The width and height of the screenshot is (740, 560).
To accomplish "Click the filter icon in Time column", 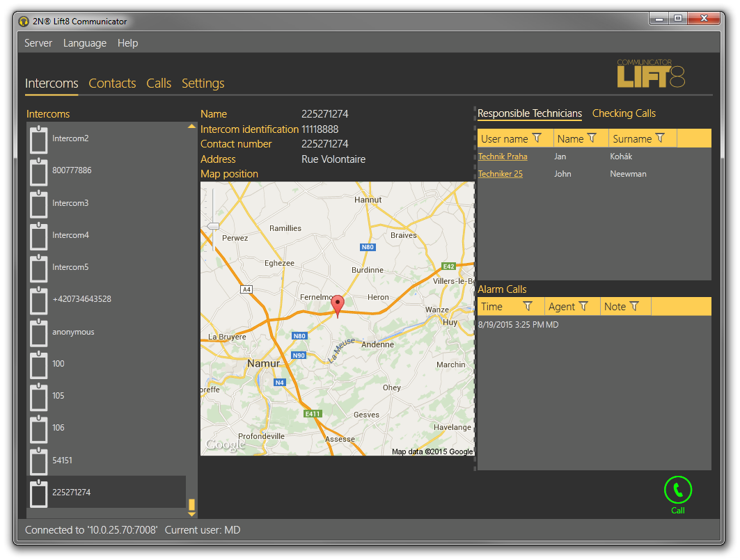I will point(528,306).
